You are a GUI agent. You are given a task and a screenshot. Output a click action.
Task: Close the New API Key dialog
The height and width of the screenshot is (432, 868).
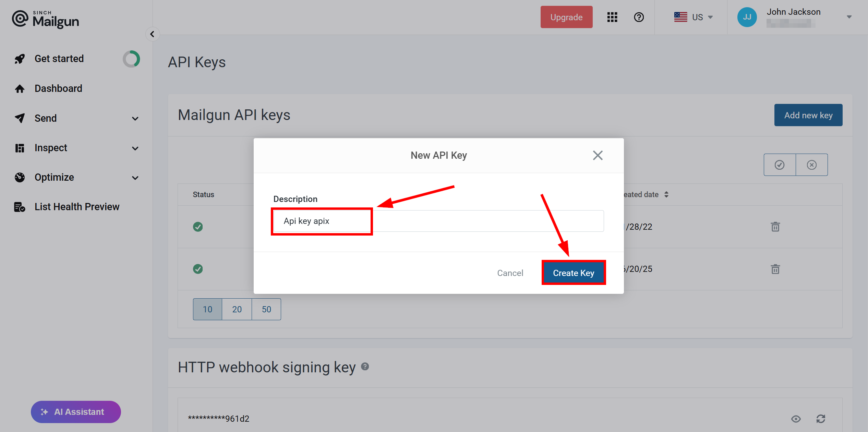tap(598, 155)
